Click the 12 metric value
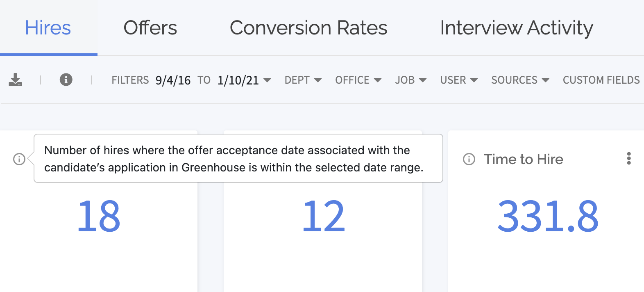Image resolution: width=644 pixels, height=292 pixels. click(x=324, y=216)
